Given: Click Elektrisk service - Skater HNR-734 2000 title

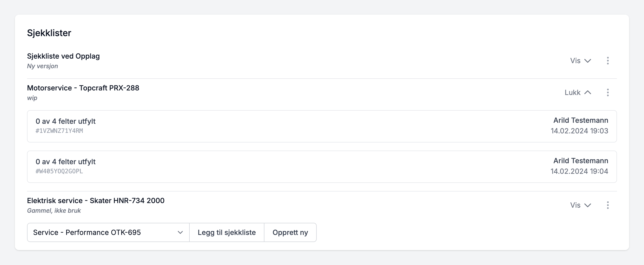Looking at the screenshot, I should [96, 201].
